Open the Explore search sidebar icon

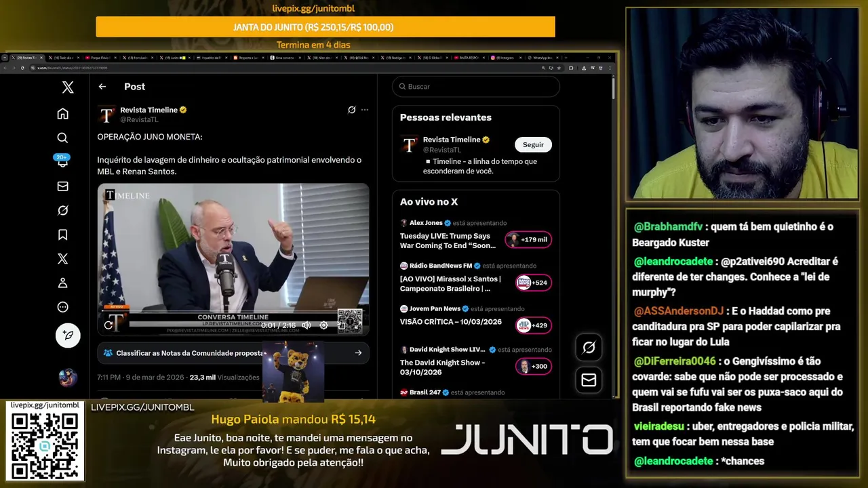tap(62, 138)
